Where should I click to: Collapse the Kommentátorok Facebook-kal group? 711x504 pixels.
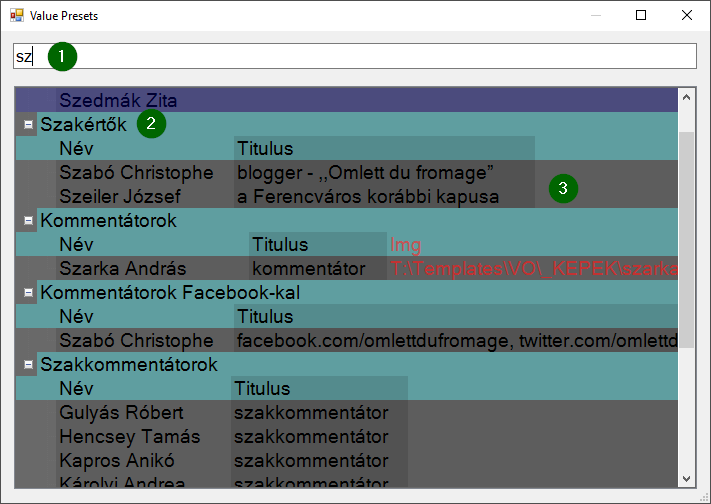point(27,293)
